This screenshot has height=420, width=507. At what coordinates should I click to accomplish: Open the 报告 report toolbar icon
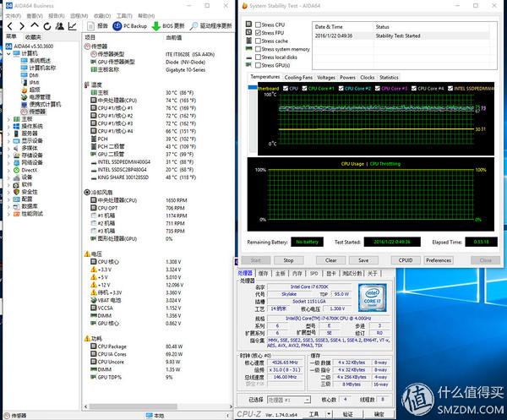pos(91,26)
